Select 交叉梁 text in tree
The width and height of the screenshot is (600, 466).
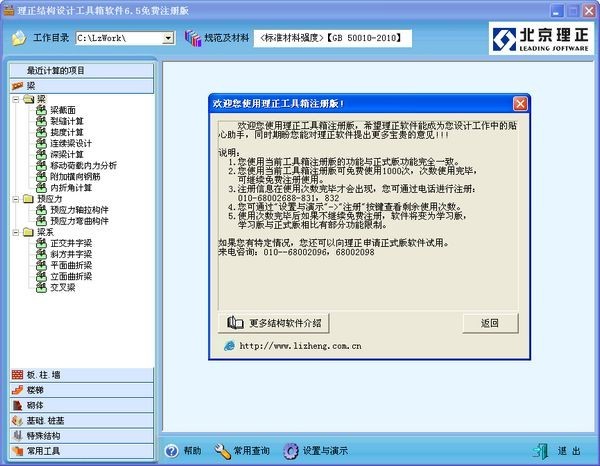[x=63, y=288]
